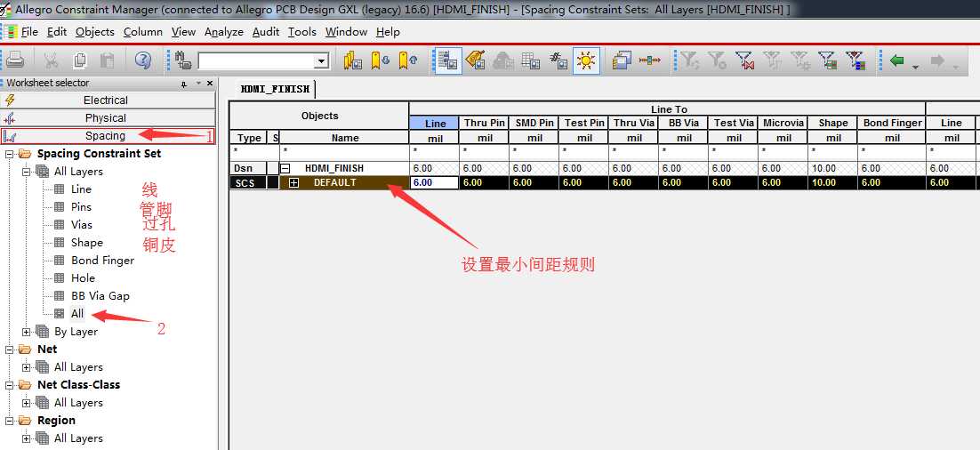Click the Print toolbar icon
Viewport: 980px width, 450px height.
(15, 60)
